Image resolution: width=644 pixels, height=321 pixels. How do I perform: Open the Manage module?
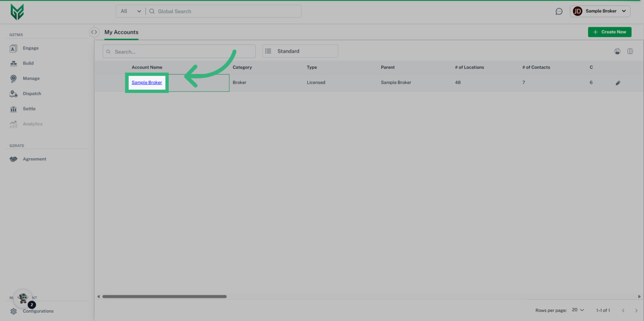click(x=31, y=78)
